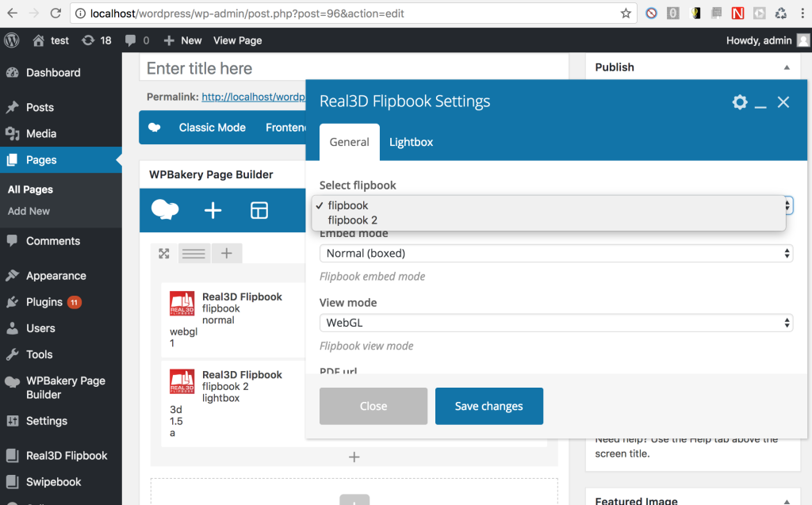
Task: Open the View mode WebGL dropdown
Action: pos(555,323)
